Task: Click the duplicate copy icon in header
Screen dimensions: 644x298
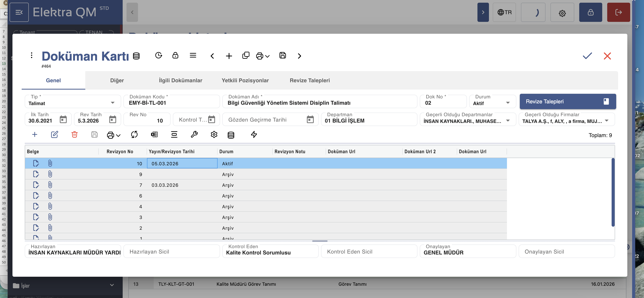Action: (246, 55)
